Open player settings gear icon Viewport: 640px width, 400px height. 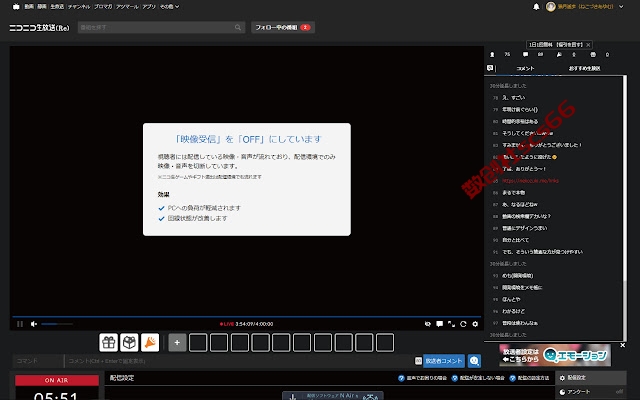pos(475,324)
